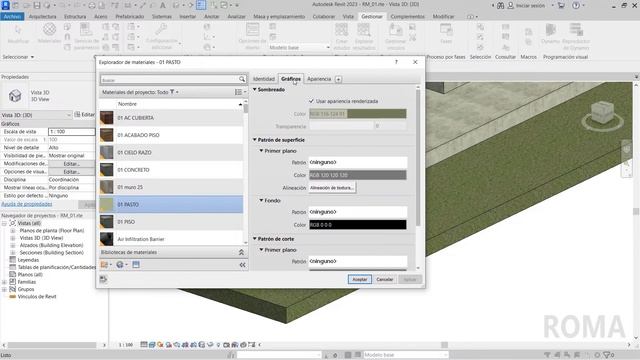Click the Fondo Patrón ninguno field
The height and width of the screenshot is (360, 640).
(x=358, y=212)
